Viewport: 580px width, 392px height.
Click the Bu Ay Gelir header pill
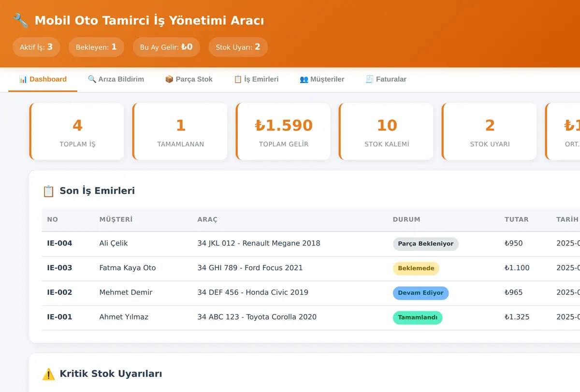pos(166,47)
